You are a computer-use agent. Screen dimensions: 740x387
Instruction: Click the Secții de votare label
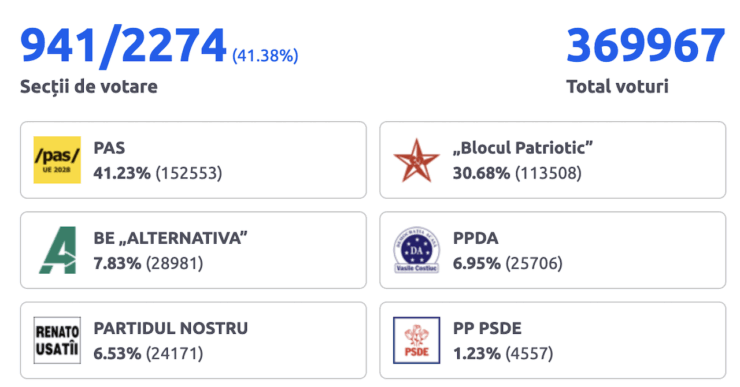point(89,86)
